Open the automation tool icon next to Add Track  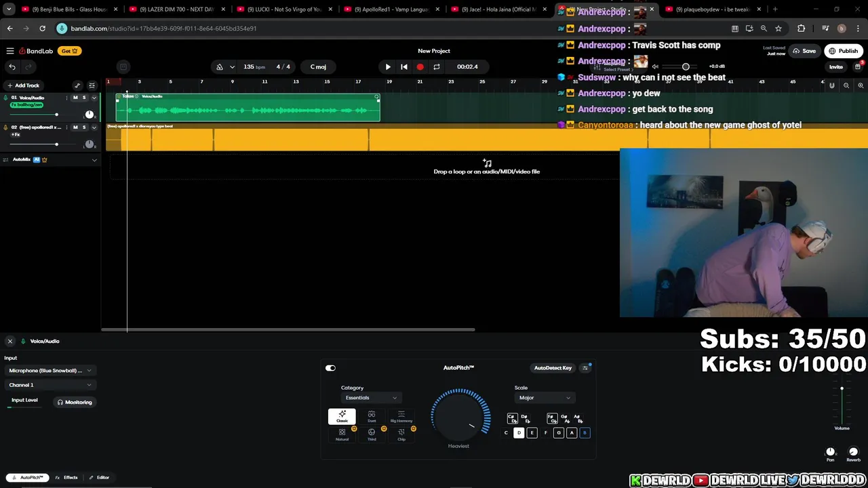[77, 85]
